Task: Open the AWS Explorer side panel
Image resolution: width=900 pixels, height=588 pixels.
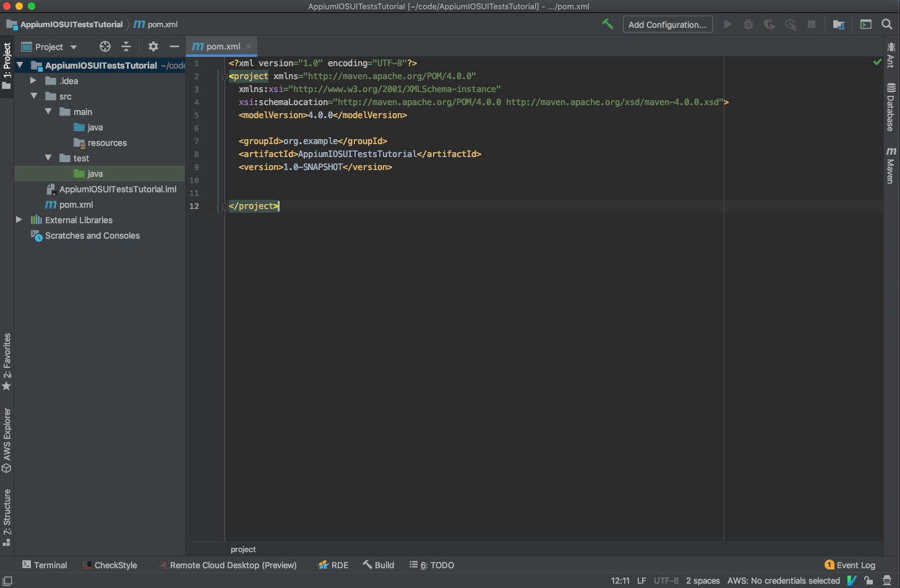Action: 7,440
